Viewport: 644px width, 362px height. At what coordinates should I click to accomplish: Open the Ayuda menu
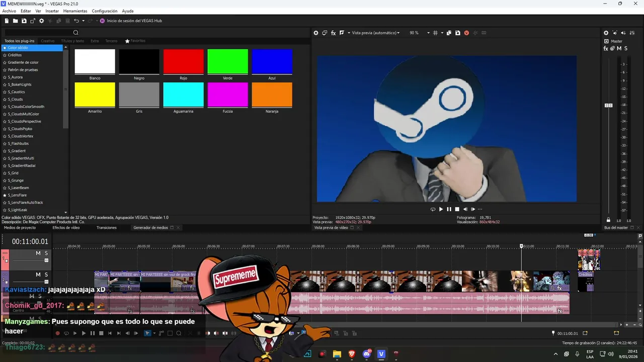(x=128, y=11)
